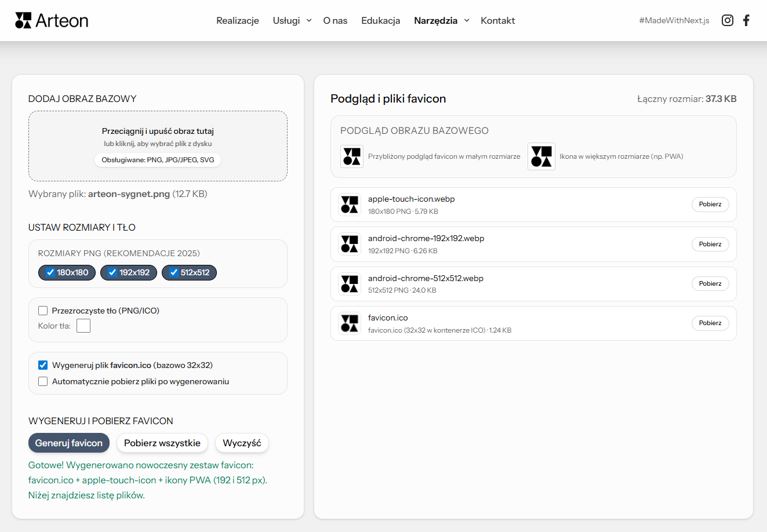Expand the Usługi dropdown menu

coord(292,20)
